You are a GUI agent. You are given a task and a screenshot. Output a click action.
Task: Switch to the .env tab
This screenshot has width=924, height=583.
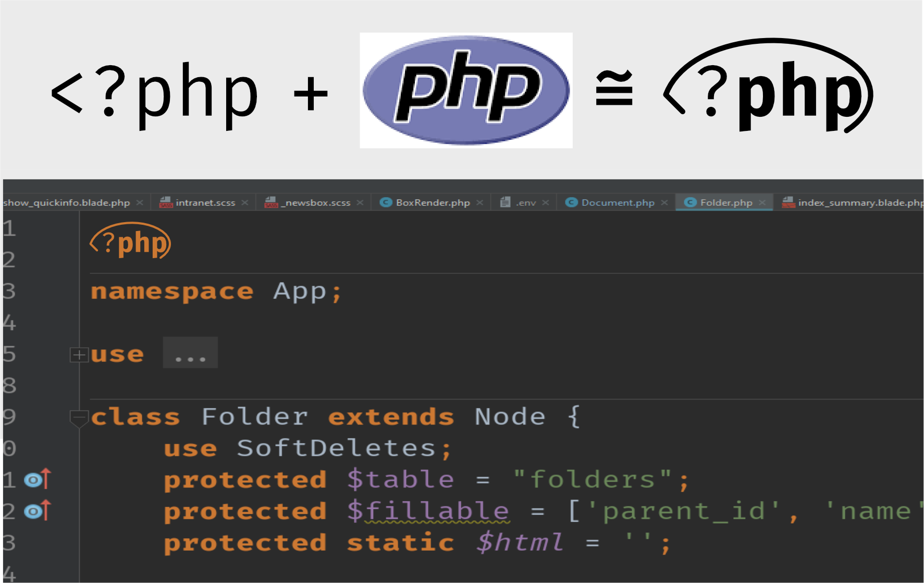[x=526, y=202]
